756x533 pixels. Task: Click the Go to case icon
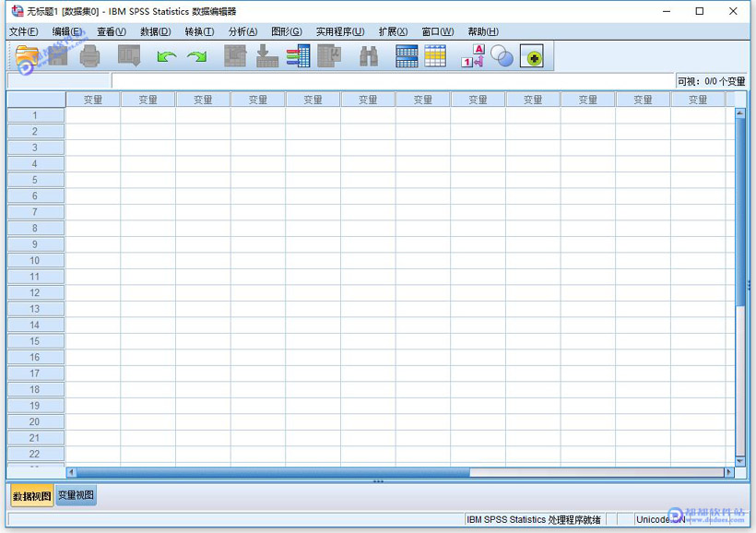click(235, 56)
